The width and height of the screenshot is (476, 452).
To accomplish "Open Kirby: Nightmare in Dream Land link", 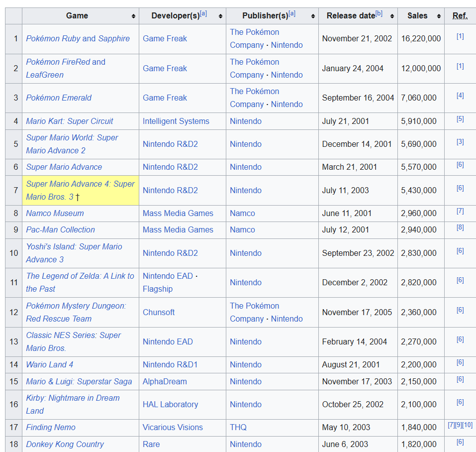I will tap(73, 404).
